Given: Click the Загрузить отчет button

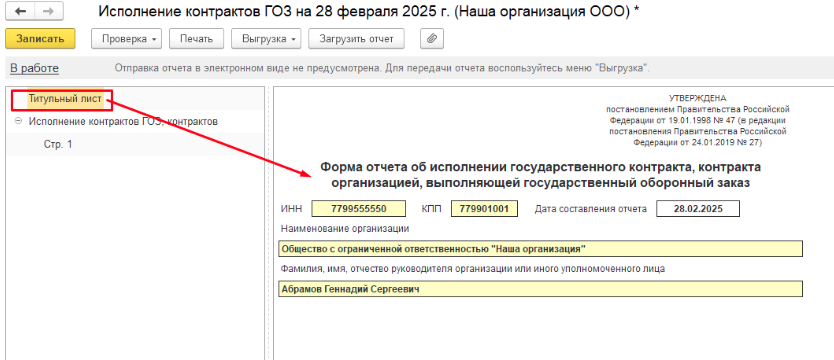Looking at the screenshot, I should (356, 39).
